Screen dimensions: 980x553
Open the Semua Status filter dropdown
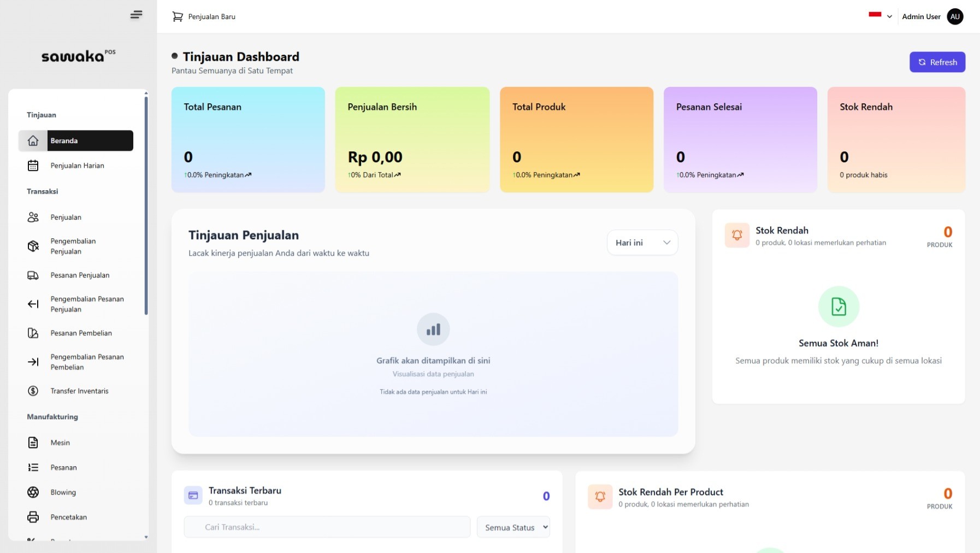[513, 527]
